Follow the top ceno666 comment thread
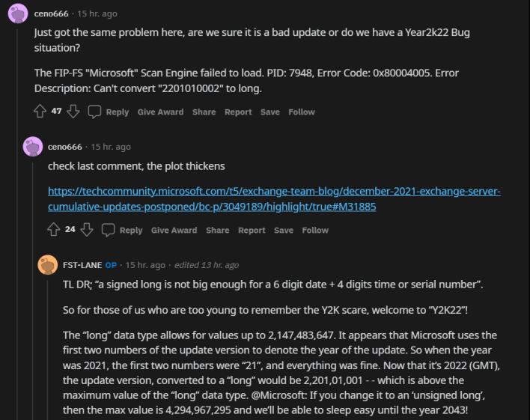530x420 pixels. [x=302, y=112]
